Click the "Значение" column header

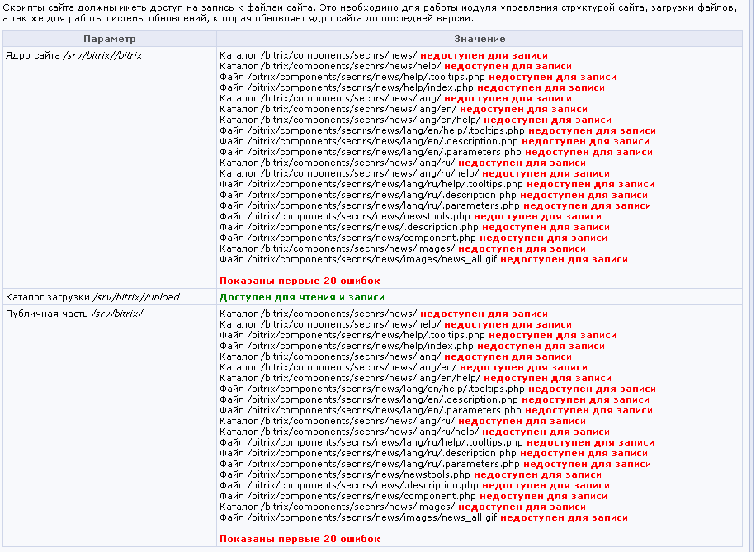pos(480,39)
